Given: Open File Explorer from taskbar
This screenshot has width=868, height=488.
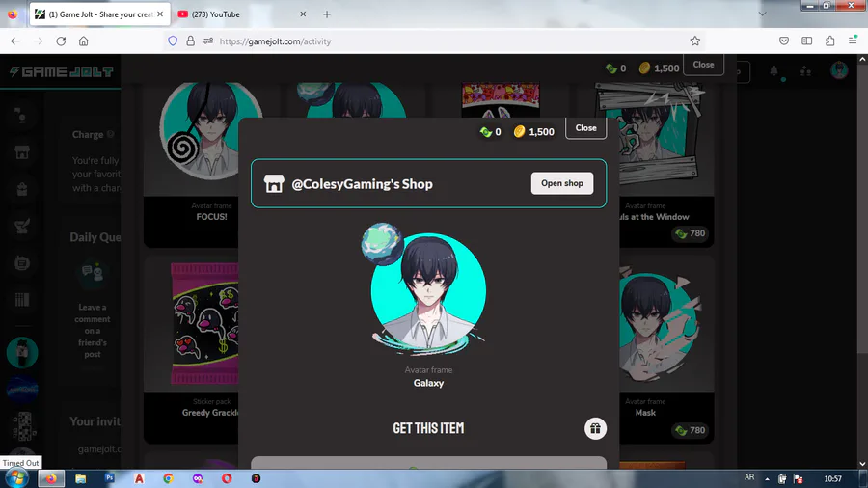Looking at the screenshot, I should (81, 478).
